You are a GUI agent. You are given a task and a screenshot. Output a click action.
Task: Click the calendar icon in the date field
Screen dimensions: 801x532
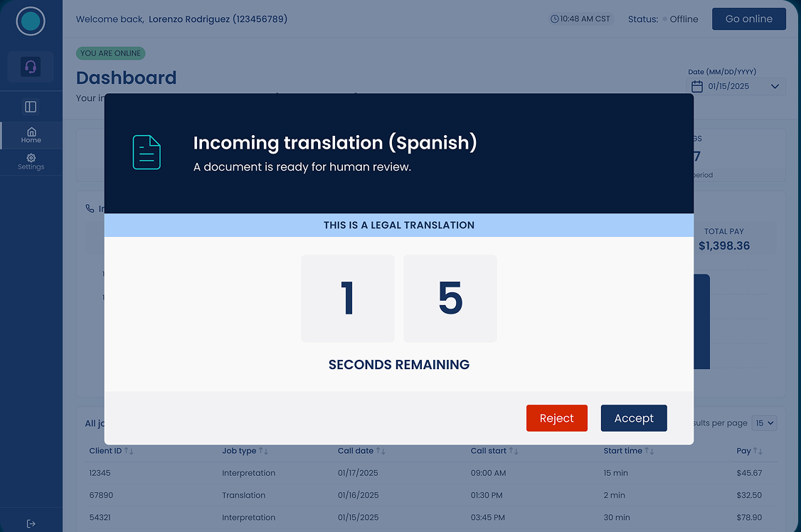pyautogui.click(x=697, y=86)
